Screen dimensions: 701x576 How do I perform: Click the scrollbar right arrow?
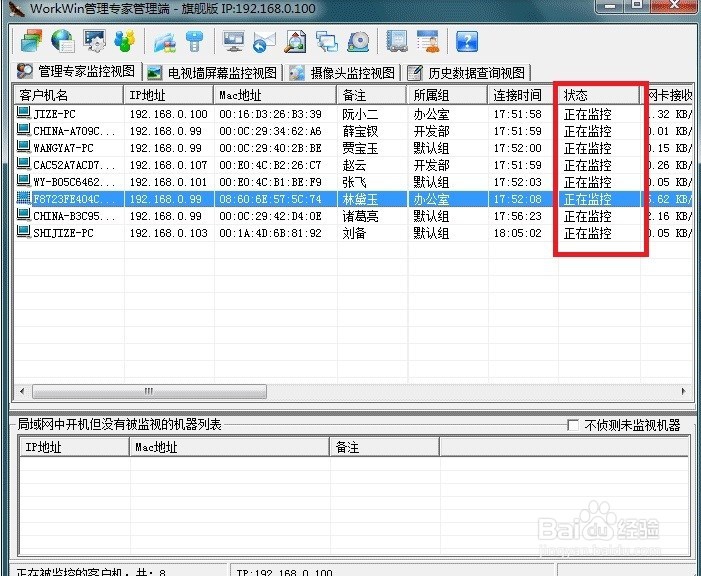coord(684,391)
